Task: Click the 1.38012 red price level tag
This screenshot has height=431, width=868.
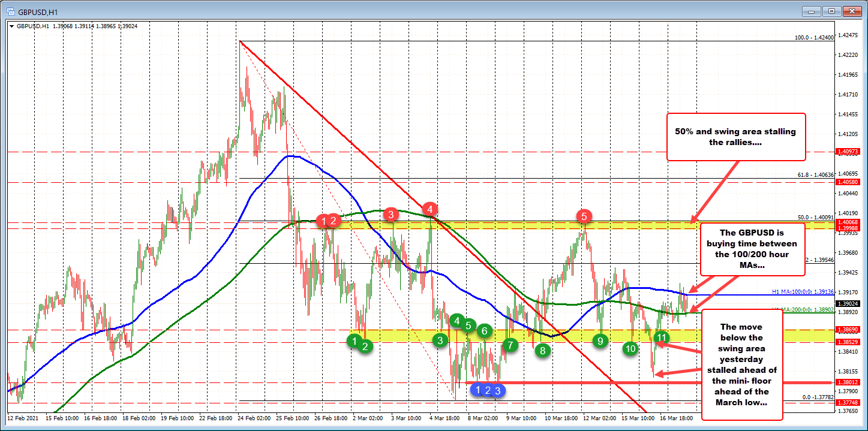Action: (x=849, y=382)
